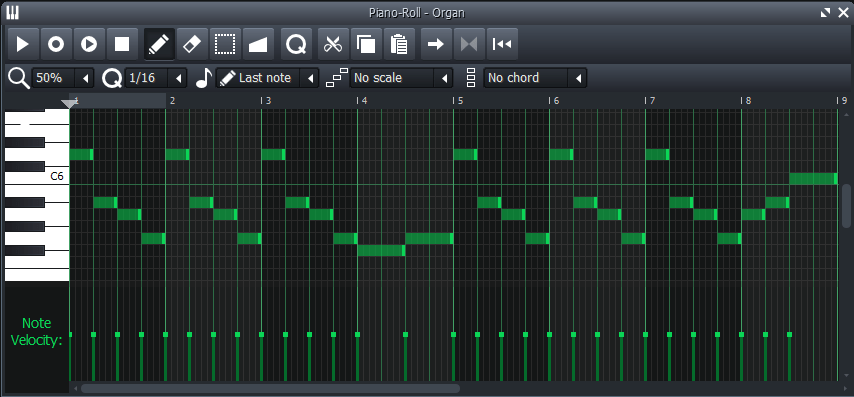Screen dimensions: 854x397
Task: Click scrollbar up arrow at right
Action: pyautogui.click(x=846, y=114)
